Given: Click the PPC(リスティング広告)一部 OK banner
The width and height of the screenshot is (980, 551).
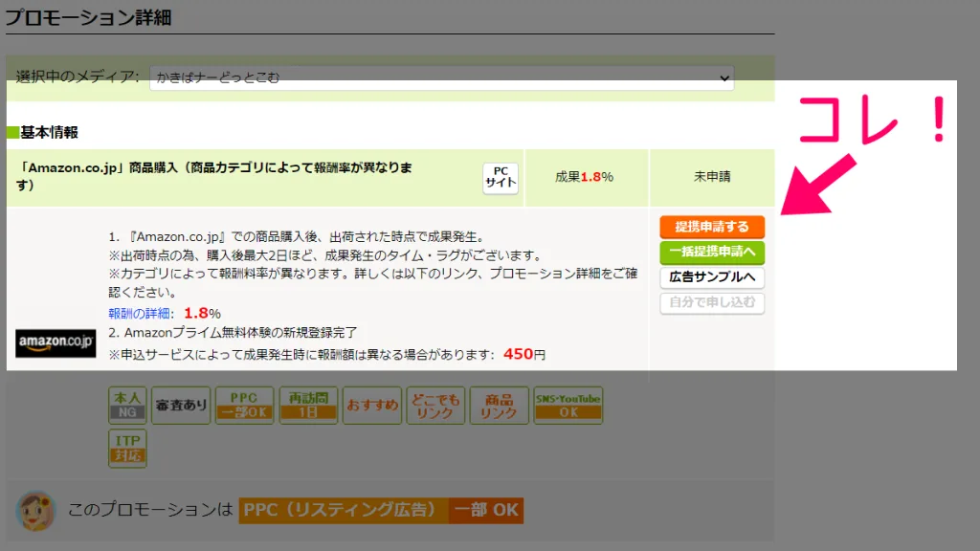Looking at the screenshot, I should coord(381,510).
